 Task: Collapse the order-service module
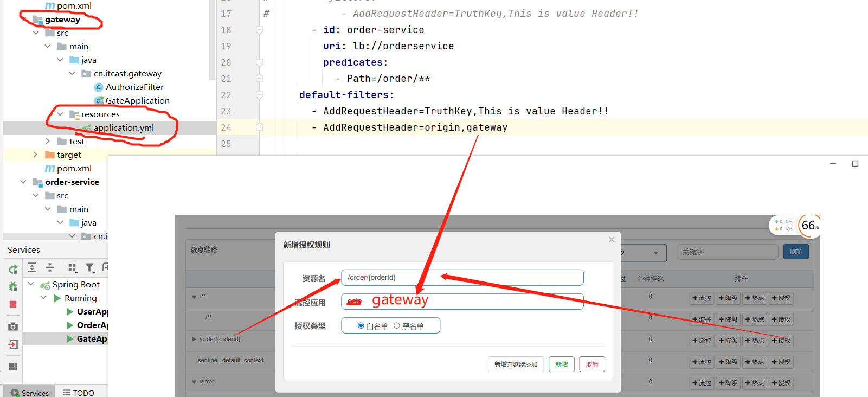[x=23, y=182]
